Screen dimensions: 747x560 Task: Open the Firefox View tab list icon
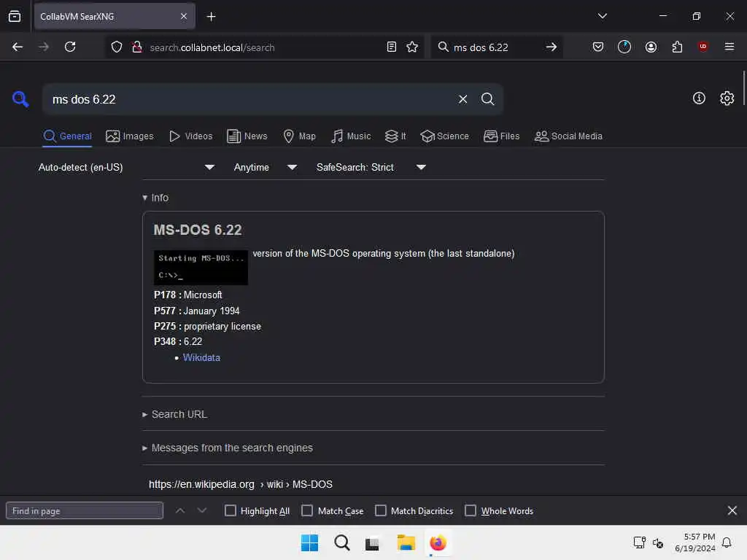(x=15, y=16)
